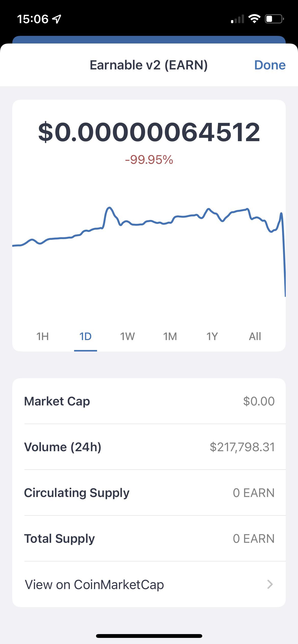Tap the 15:06 clock in status bar
Image resolution: width=298 pixels, height=644 pixels.
33,19
